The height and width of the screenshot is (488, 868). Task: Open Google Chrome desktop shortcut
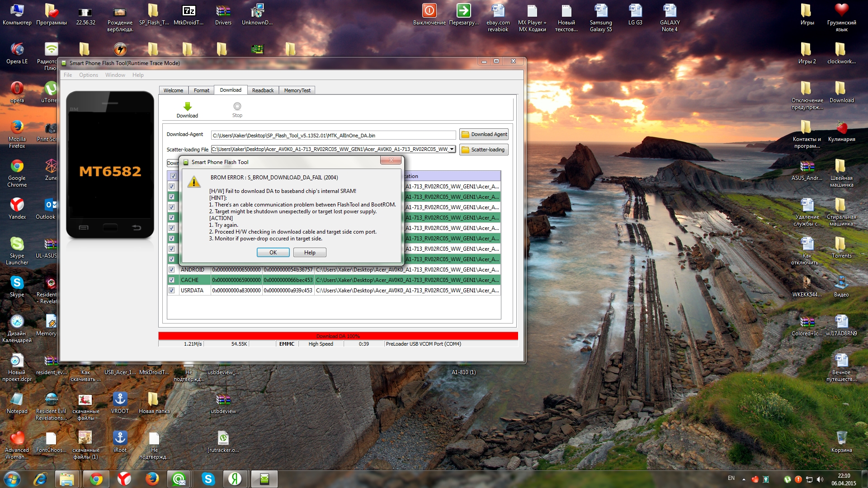click(17, 167)
